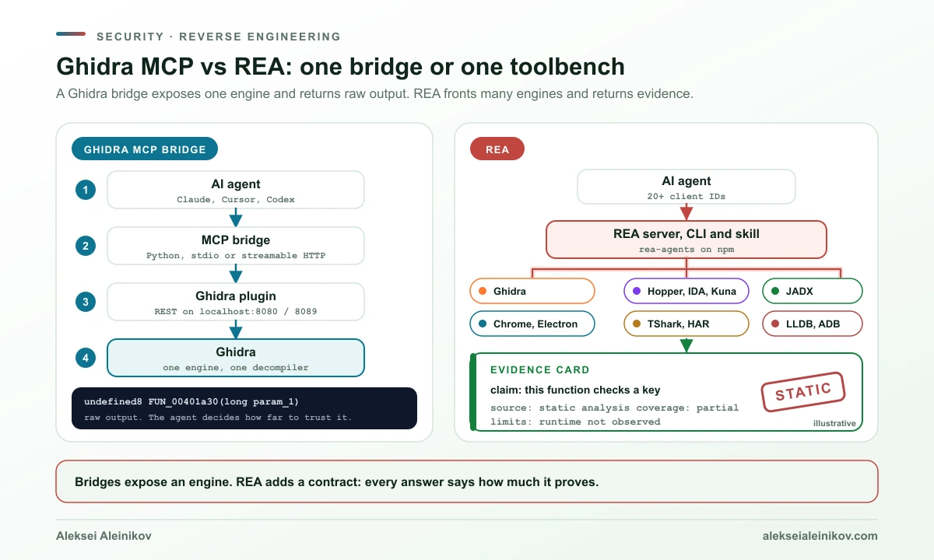Click 'limits: runtime not observed' line
This screenshot has height=560, width=934.
(575, 422)
